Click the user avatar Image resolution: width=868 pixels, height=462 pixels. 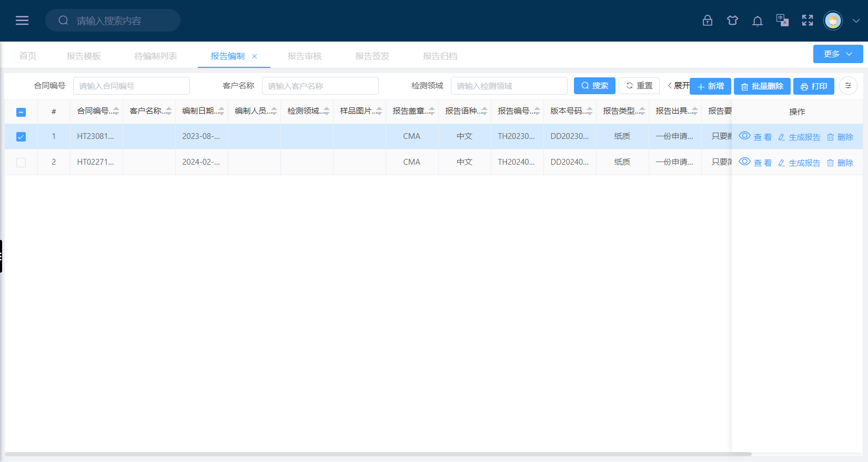[x=833, y=21]
